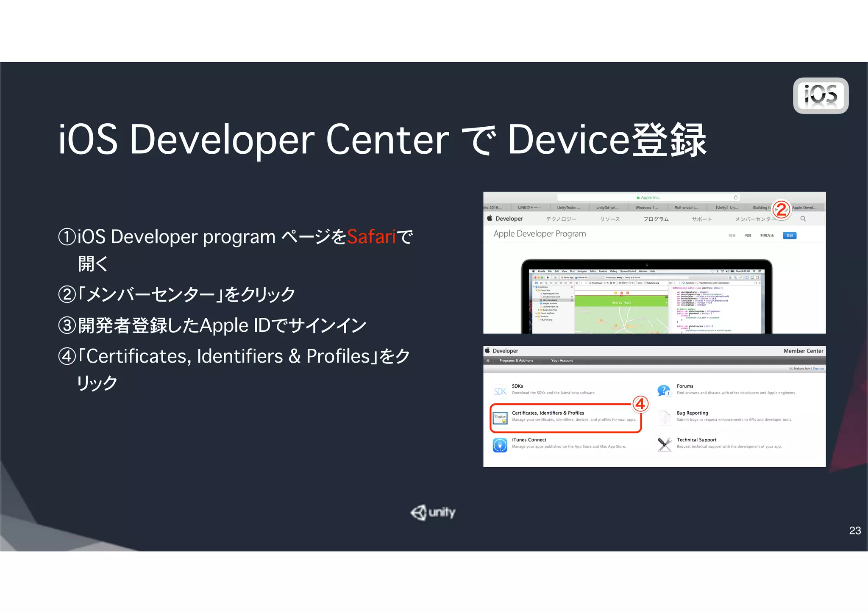This screenshot has height=613, width=868.
Task: Switch to the Apple Devel... browser tab
Action: point(804,208)
